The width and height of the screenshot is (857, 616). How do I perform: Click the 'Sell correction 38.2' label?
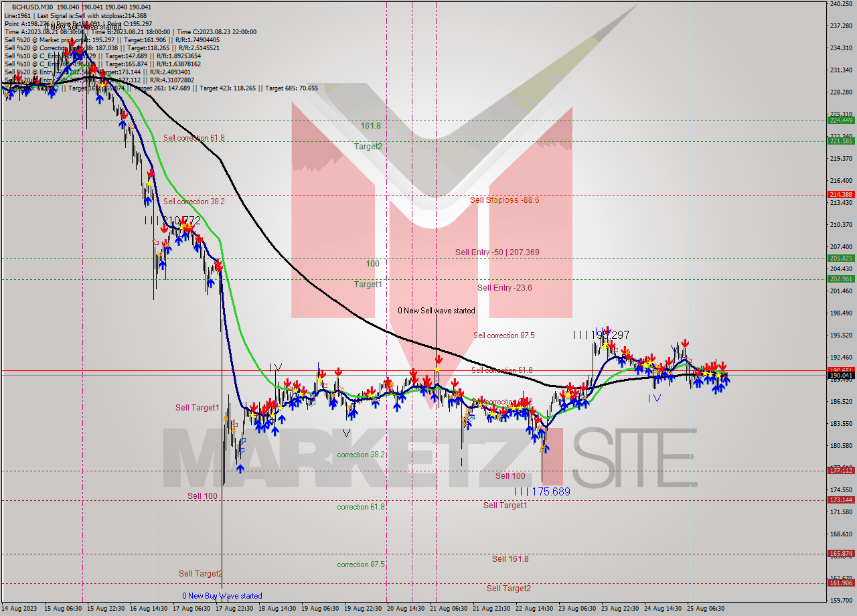click(x=194, y=202)
